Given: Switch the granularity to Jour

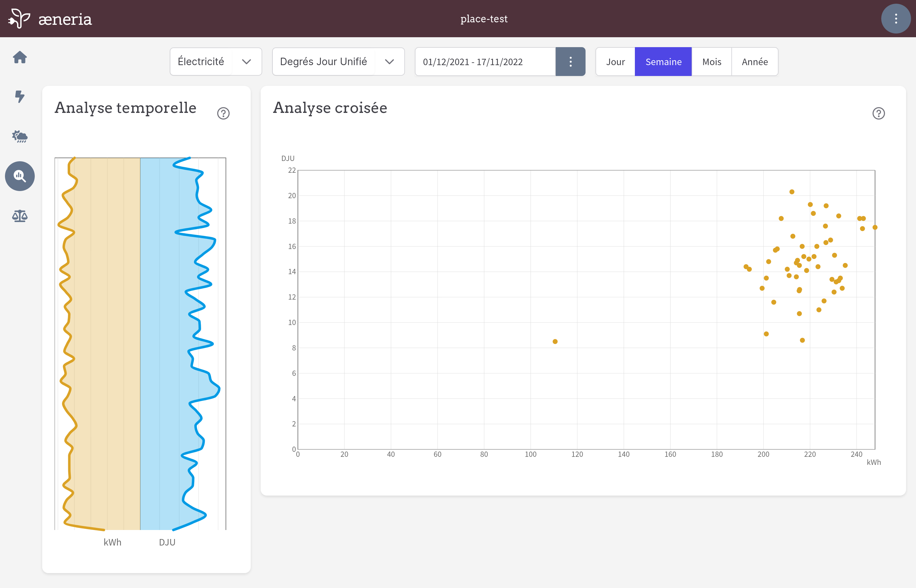Looking at the screenshot, I should point(615,62).
